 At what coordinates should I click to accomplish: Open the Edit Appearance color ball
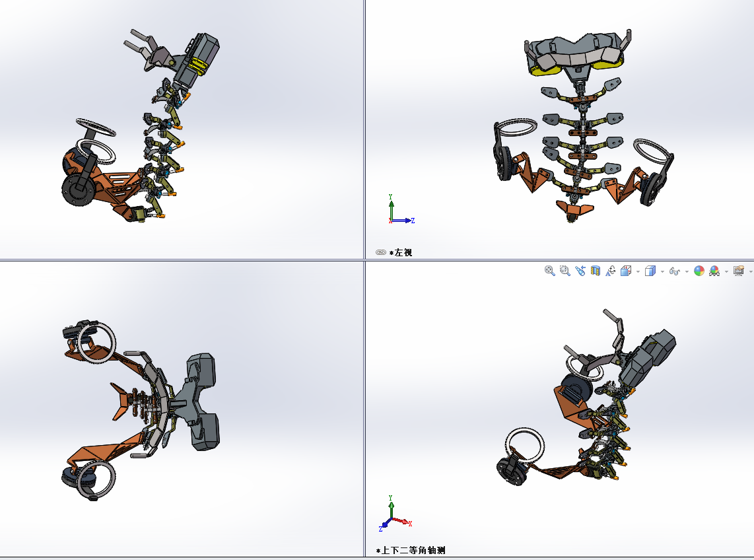(x=699, y=271)
